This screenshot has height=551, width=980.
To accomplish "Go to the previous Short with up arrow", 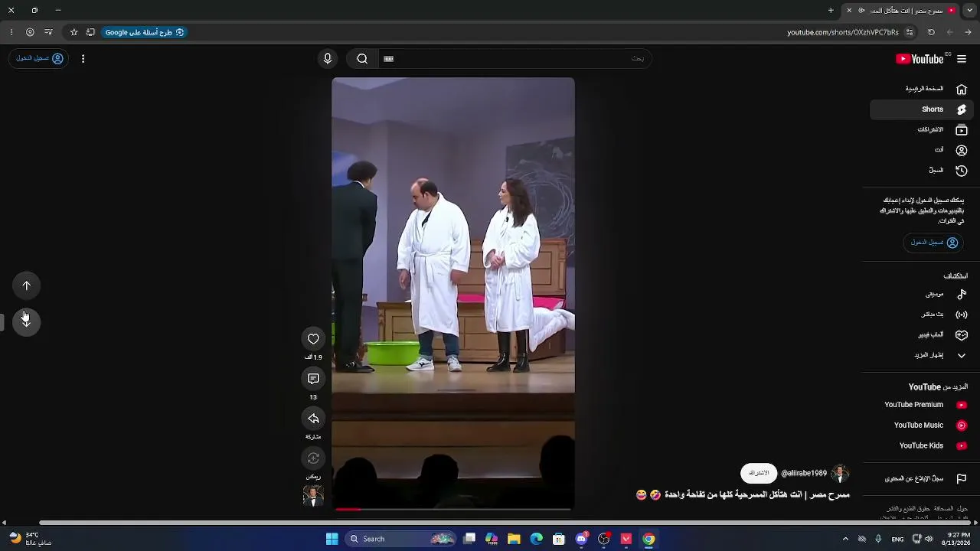I will (x=27, y=285).
